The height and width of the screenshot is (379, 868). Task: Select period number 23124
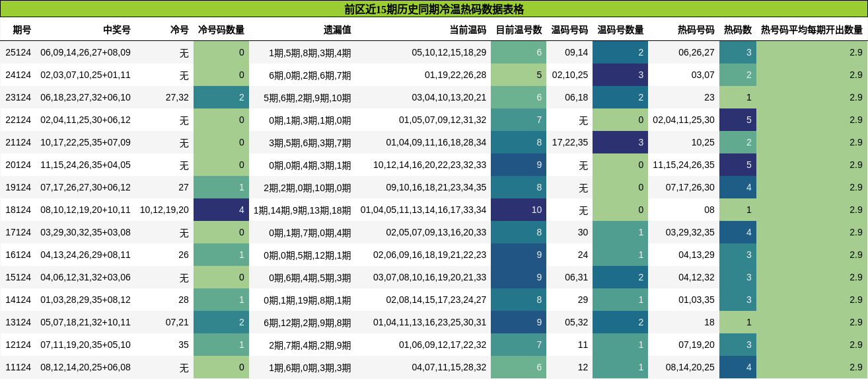pyautogui.click(x=18, y=97)
